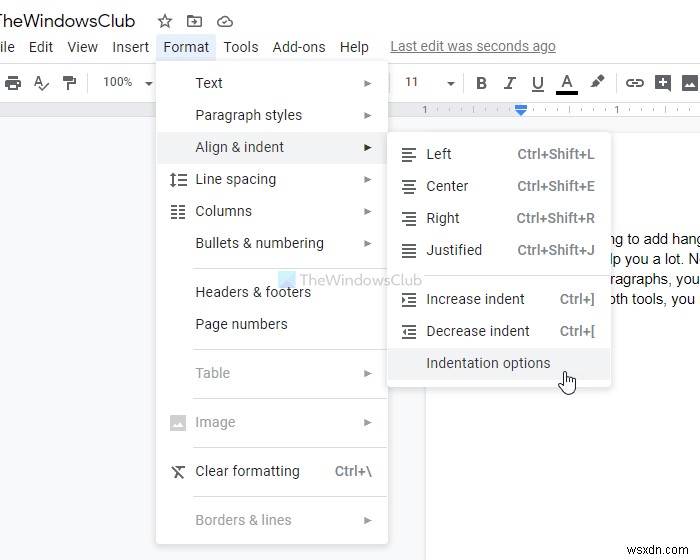Expand the Text submenu arrow

(x=367, y=84)
